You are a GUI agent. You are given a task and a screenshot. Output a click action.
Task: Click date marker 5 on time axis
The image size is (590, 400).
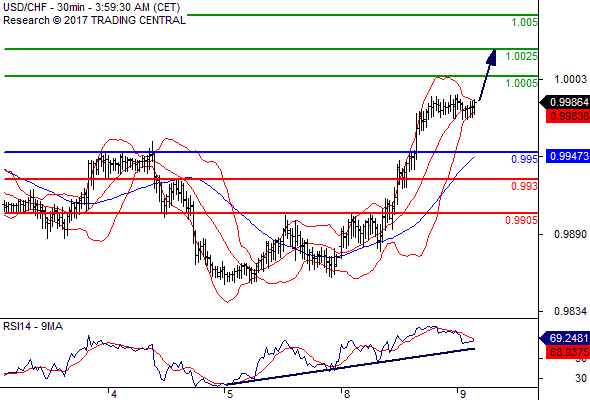(x=230, y=394)
